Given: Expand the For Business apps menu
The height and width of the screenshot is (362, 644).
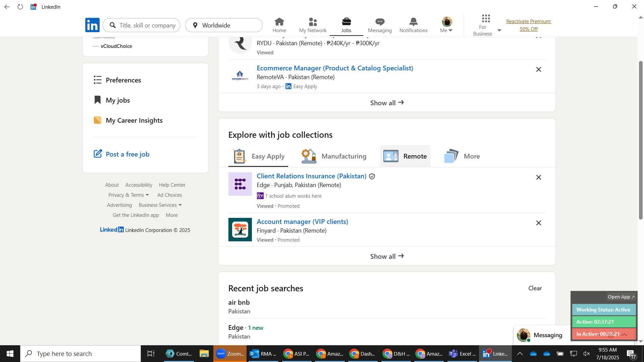Looking at the screenshot, I should [486, 25].
